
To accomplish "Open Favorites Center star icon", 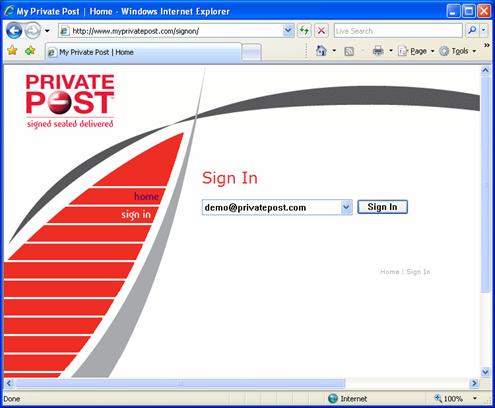I will point(12,51).
